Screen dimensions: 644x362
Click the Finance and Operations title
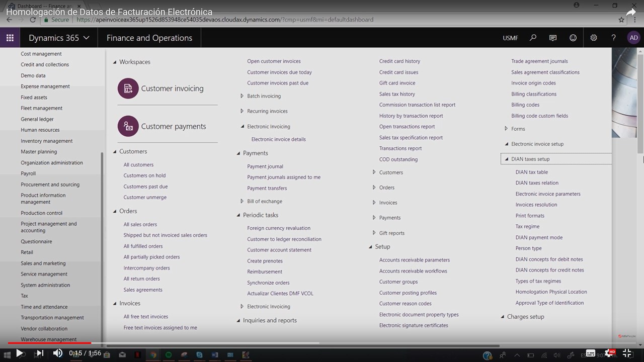[x=149, y=38]
